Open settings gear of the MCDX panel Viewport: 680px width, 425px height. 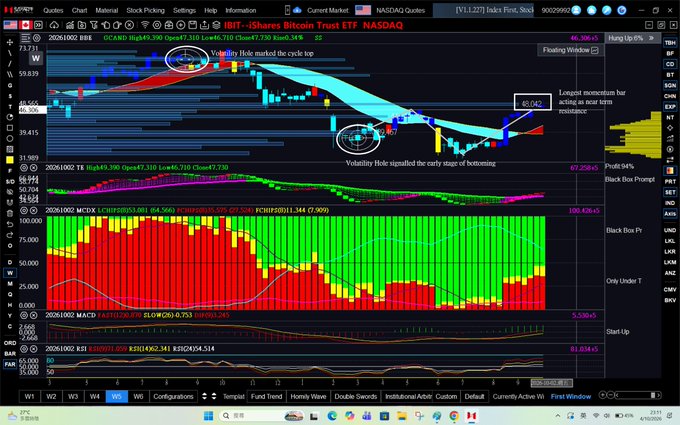[24, 210]
